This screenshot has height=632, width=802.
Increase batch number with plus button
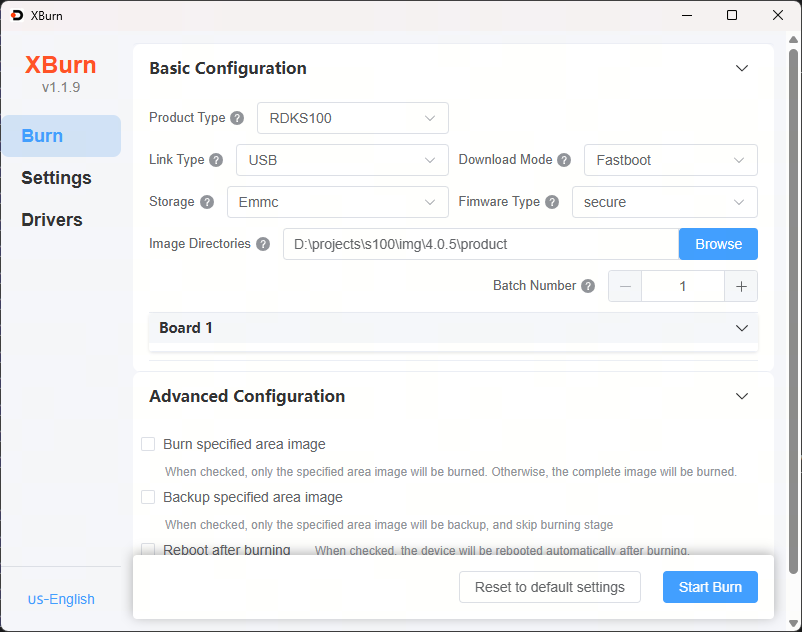point(741,286)
